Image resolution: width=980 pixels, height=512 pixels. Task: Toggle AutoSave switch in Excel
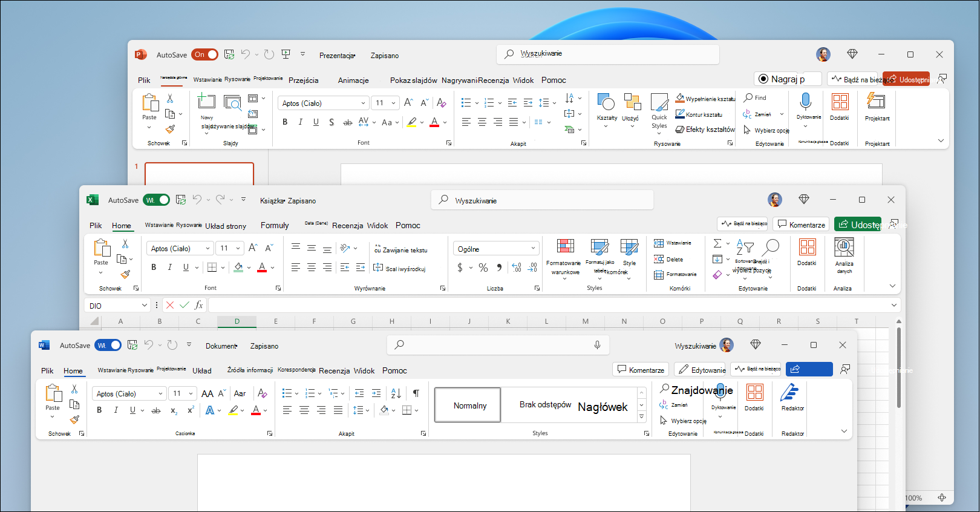point(156,200)
